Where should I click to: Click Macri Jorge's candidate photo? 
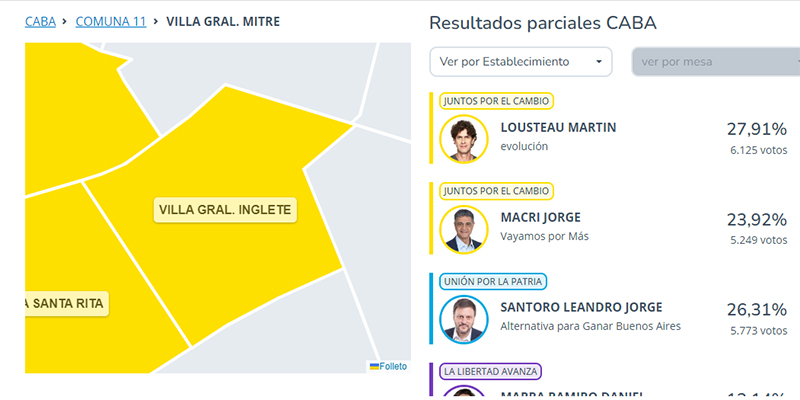464,230
